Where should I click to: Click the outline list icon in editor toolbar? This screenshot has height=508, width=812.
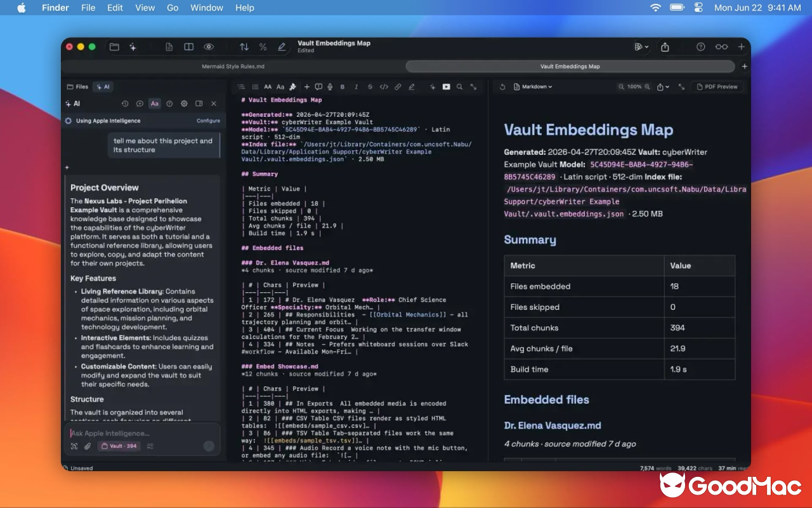coord(241,87)
